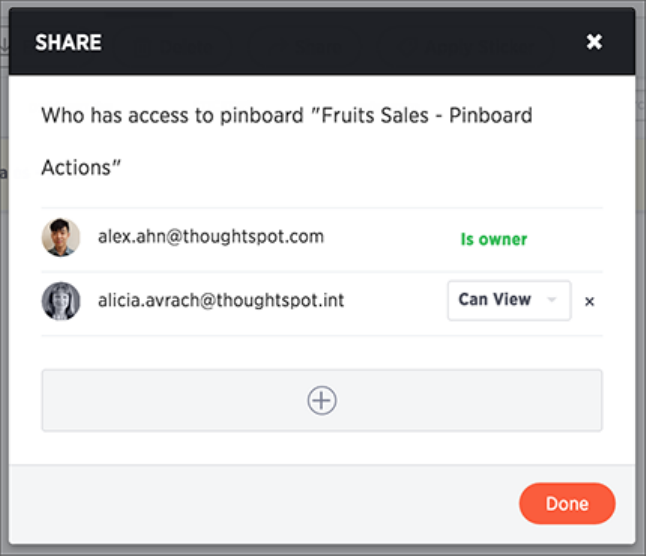Click alex.ahn's profile avatar

pyautogui.click(x=61, y=238)
